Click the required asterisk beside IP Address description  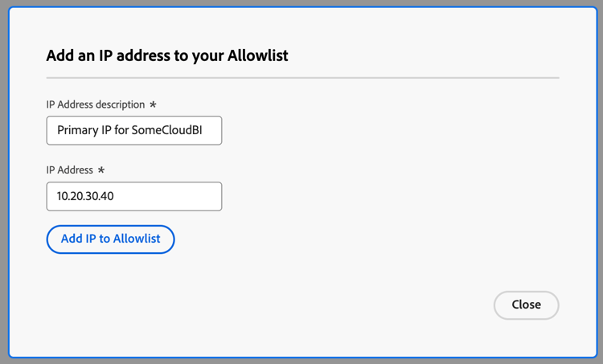[153, 104]
